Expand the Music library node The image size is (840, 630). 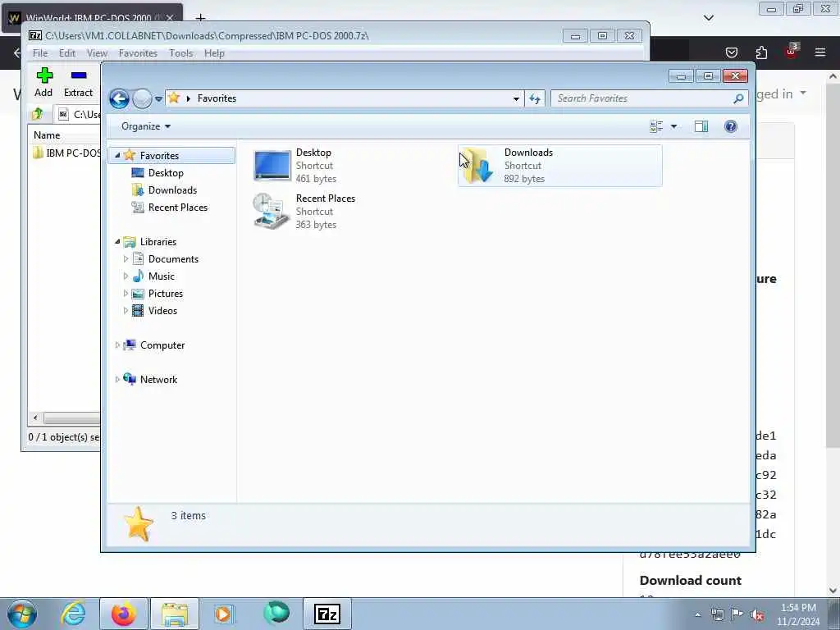point(126,276)
